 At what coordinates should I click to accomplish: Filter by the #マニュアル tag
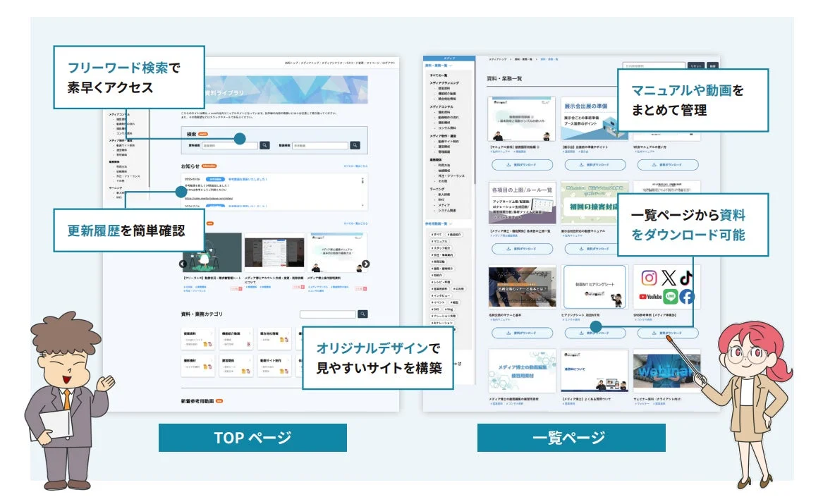point(439,241)
